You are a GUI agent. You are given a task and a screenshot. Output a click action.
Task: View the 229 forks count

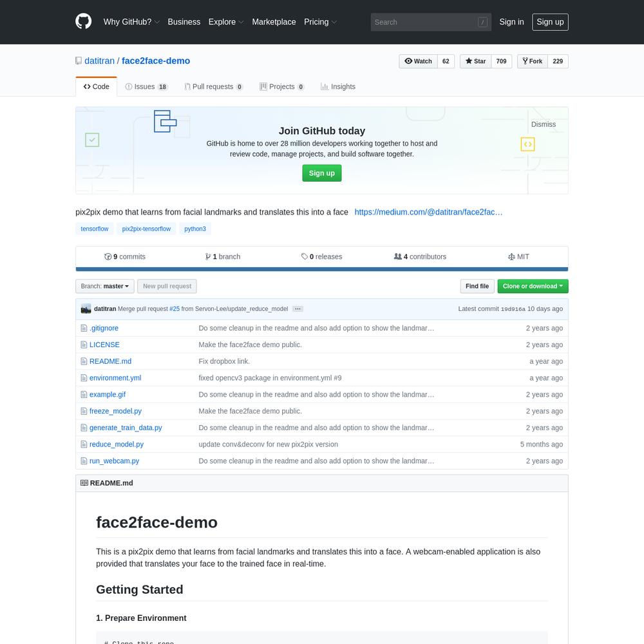tap(558, 61)
